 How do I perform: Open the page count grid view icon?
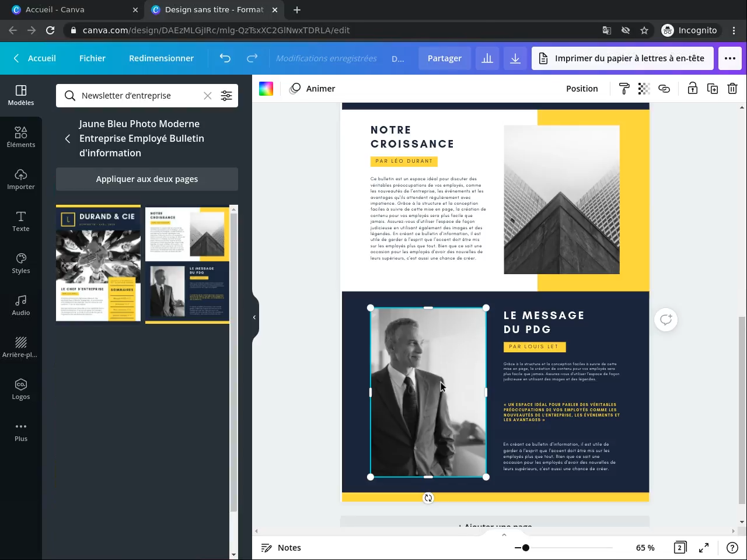click(x=680, y=548)
